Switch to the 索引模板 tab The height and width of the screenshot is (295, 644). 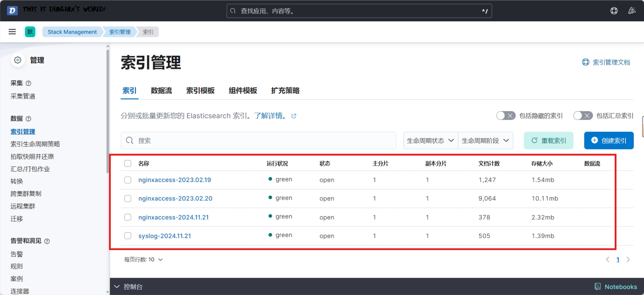[x=200, y=90]
